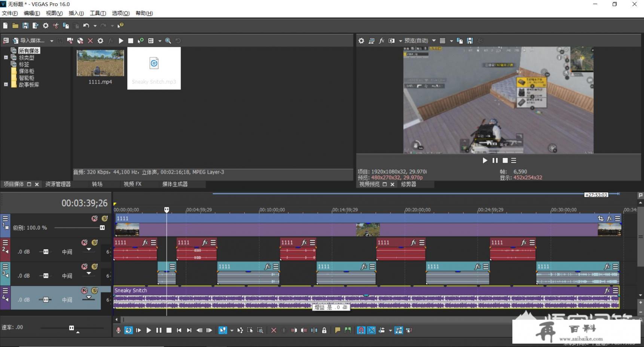Select the Sneaky Snitch.mp3 media item
This screenshot has width=644, height=347.
154,68
